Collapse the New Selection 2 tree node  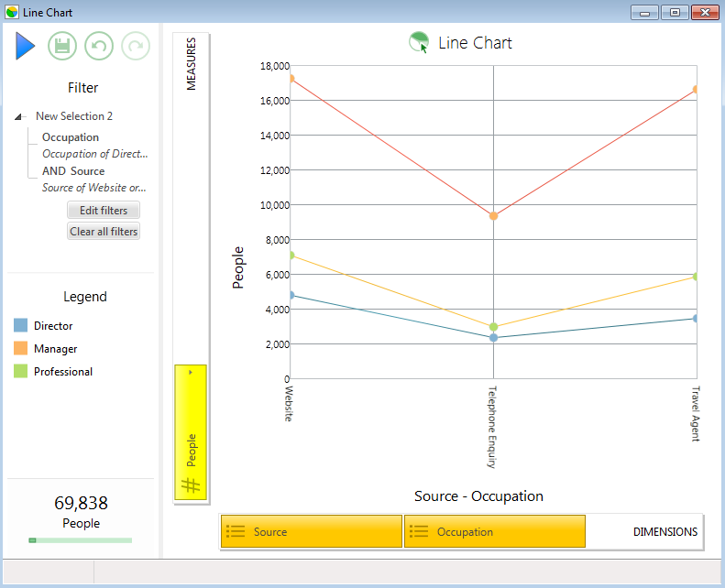click(18, 117)
